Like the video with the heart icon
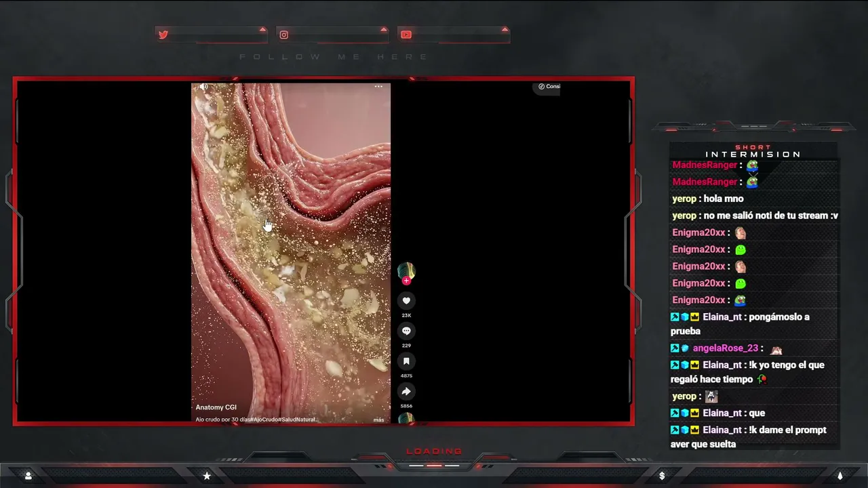The image size is (868, 488). (406, 301)
